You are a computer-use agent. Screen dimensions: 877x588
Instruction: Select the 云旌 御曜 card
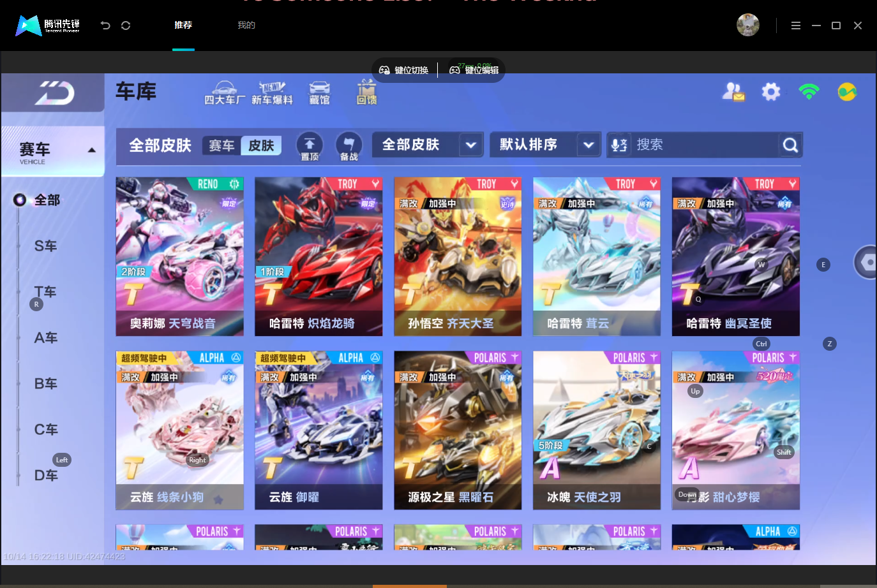(319, 430)
